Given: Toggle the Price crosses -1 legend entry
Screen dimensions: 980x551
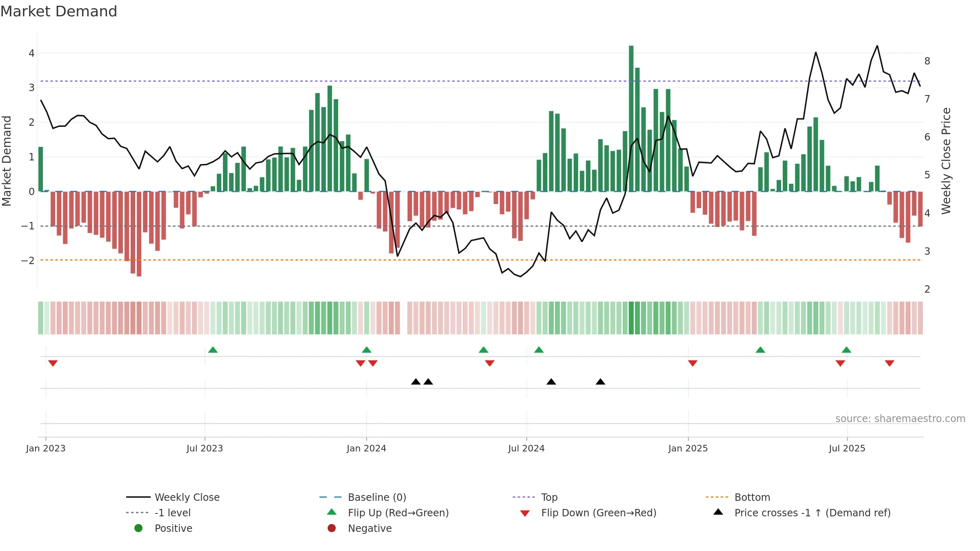Looking at the screenshot, I should (802, 513).
